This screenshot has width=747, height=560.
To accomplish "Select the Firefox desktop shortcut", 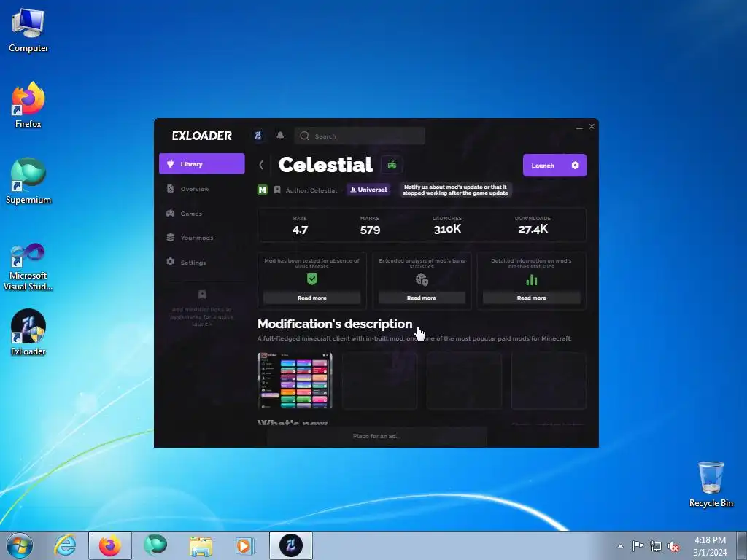I will tap(28, 105).
